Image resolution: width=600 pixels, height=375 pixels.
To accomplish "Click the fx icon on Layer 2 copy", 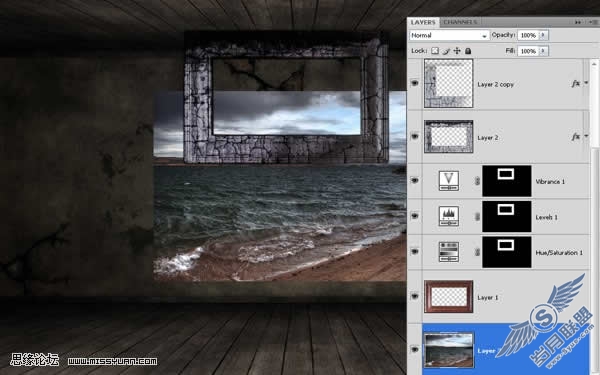I will [x=576, y=83].
